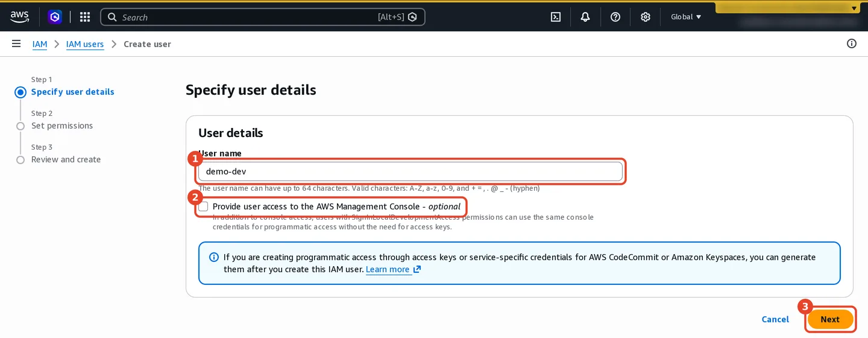Click the Create user breadcrumb text

click(x=147, y=44)
